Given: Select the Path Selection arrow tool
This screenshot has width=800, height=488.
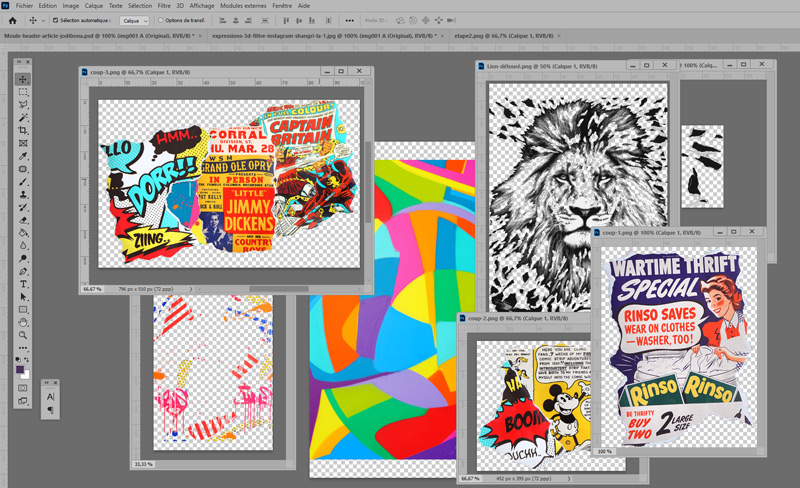Looking at the screenshot, I should (23, 297).
